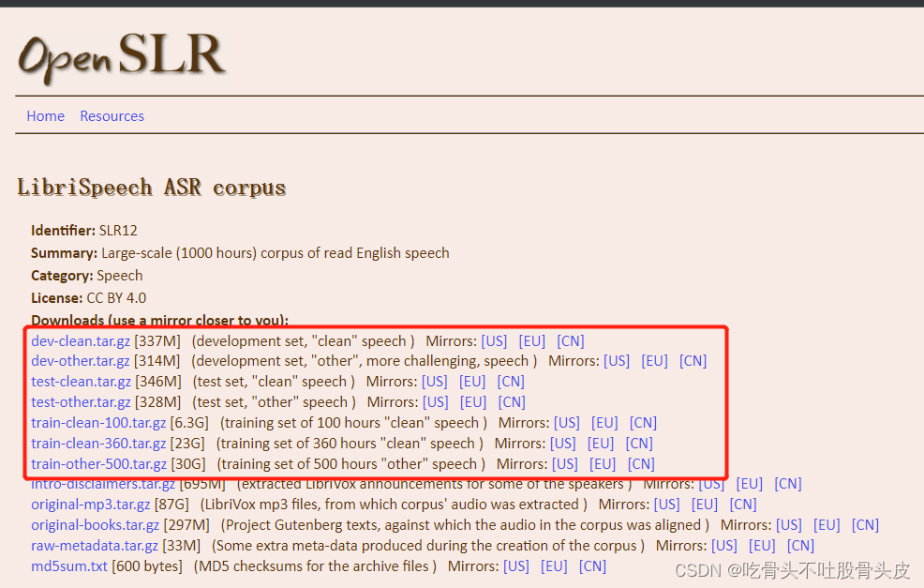
Task: Select the 'LibriSpeech ASR corpus' heading
Action: 152,188
